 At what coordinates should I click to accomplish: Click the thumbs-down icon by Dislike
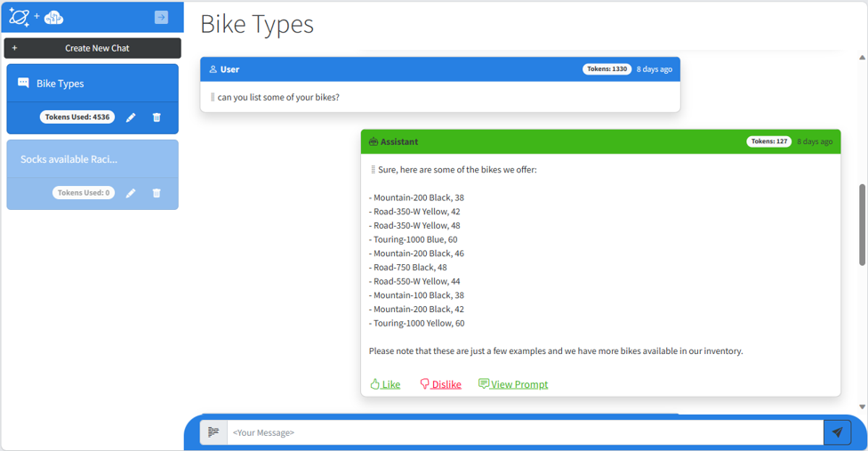click(x=424, y=383)
